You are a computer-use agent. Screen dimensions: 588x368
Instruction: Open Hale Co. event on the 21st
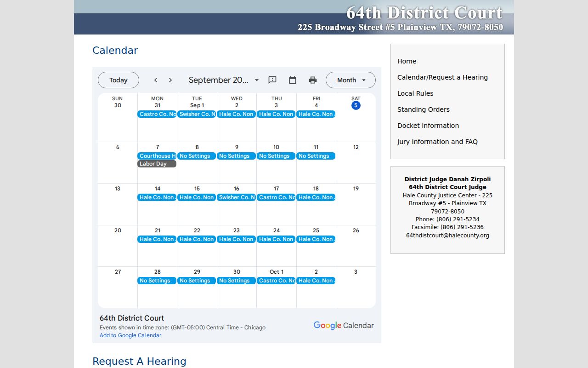[157, 239]
